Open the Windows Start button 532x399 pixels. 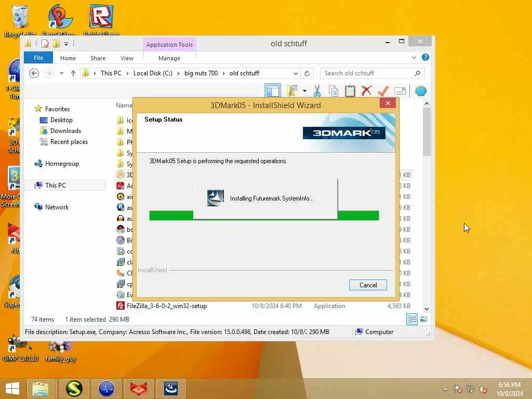[x=12, y=389]
